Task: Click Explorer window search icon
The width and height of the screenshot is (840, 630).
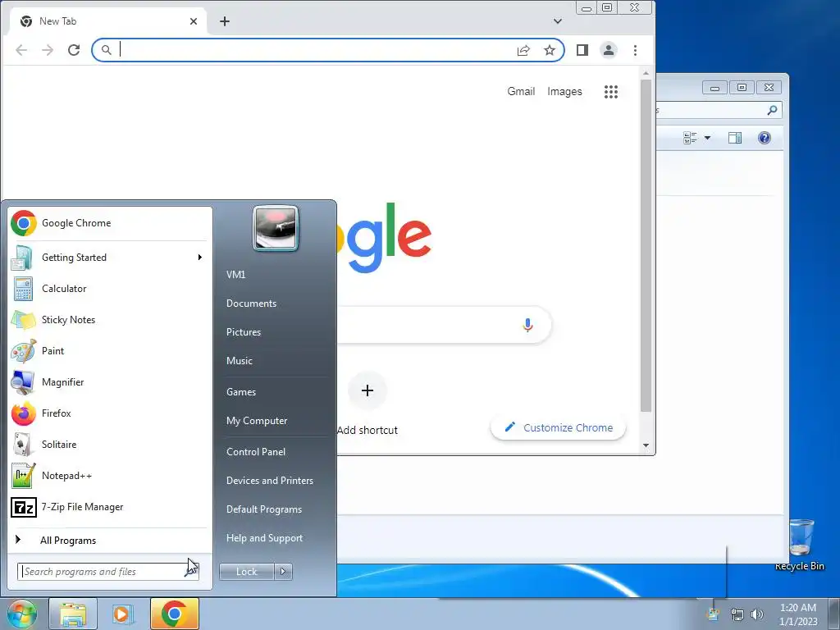Action: 772,110
